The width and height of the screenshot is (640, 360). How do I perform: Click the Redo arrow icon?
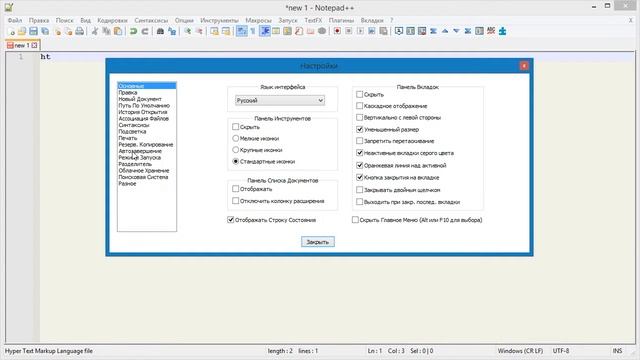click(x=144, y=31)
